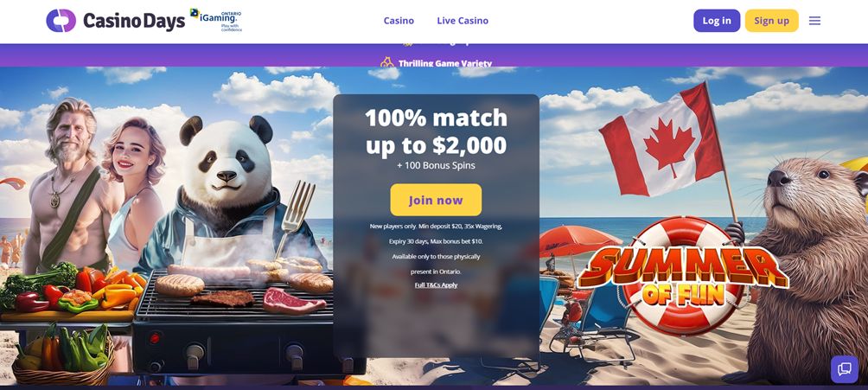The width and height of the screenshot is (868, 390).
Task: Click the yellow Sign up button
Action: (772, 21)
